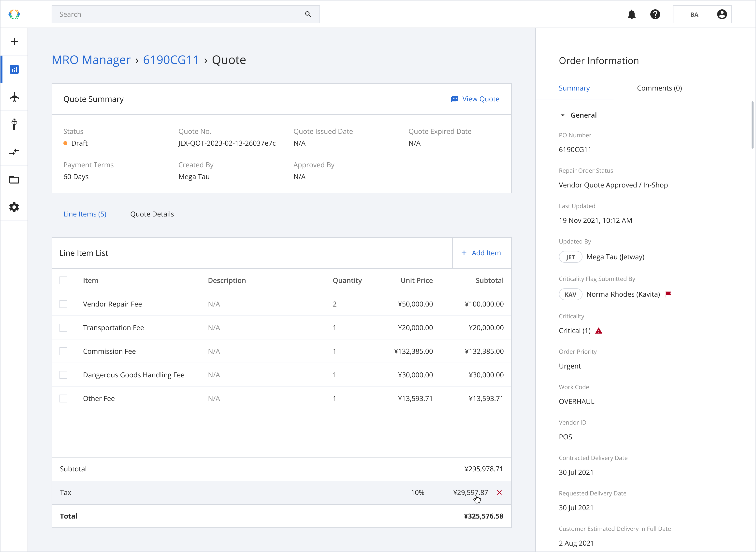Click the ¥325,576.58 total amount

tap(483, 516)
